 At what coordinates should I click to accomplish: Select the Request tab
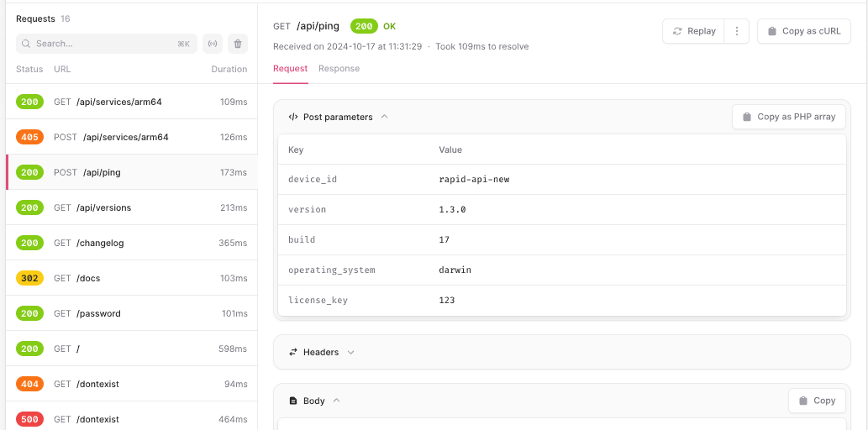(290, 69)
